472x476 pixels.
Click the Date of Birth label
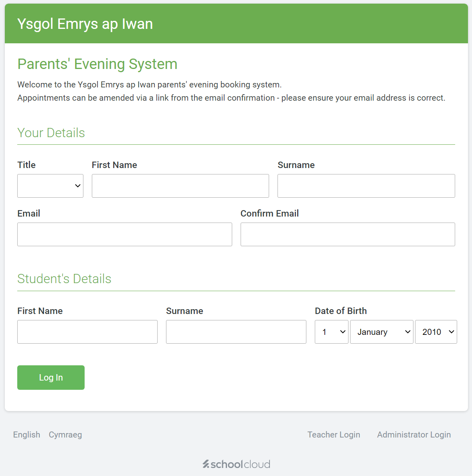(x=340, y=311)
